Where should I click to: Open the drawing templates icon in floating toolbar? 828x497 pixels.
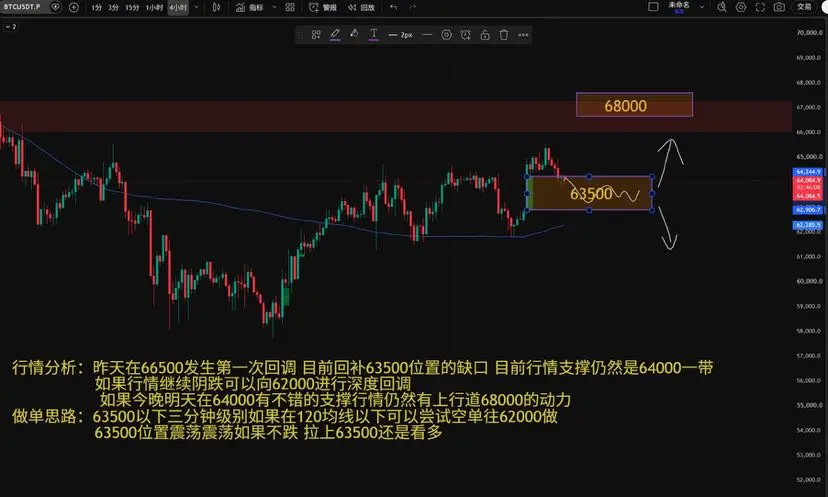click(316, 35)
